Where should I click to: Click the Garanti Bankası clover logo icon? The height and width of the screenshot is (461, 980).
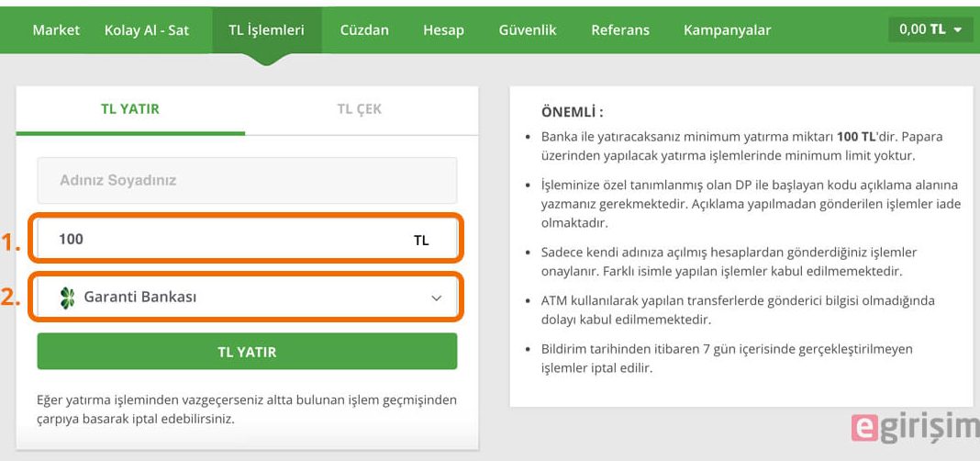coord(67,298)
